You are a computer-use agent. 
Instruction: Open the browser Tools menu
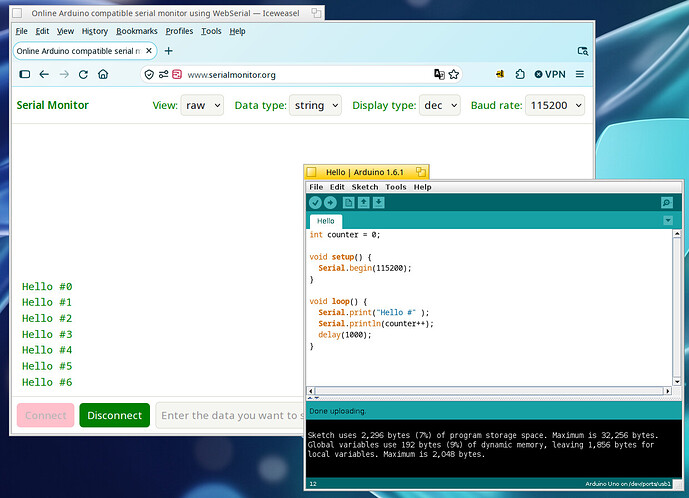pos(211,31)
